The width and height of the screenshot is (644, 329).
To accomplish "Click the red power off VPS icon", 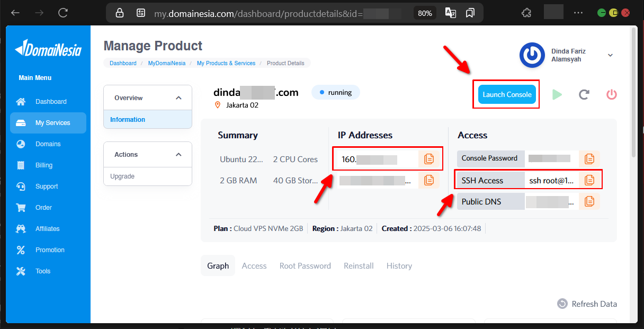I will (612, 94).
